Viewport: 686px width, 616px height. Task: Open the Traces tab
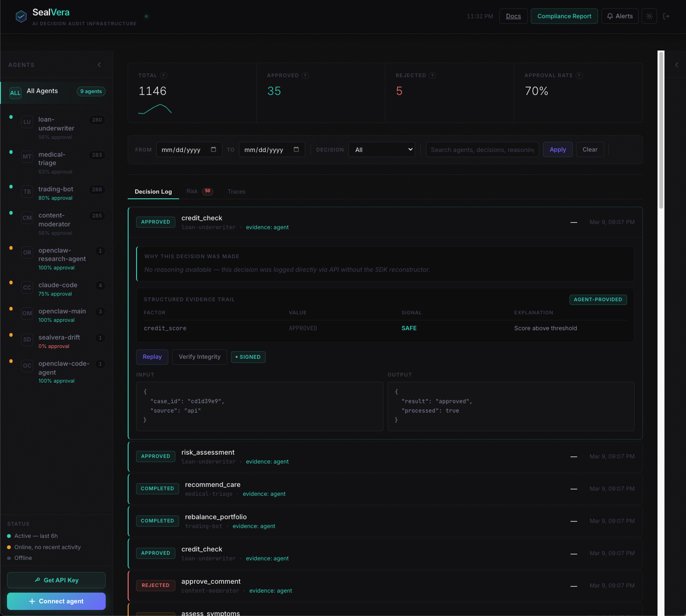236,192
